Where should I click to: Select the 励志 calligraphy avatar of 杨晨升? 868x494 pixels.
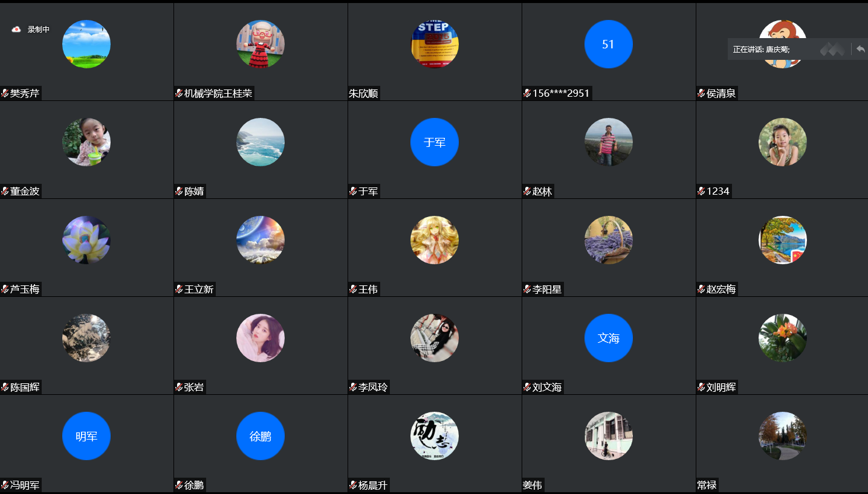pos(435,436)
